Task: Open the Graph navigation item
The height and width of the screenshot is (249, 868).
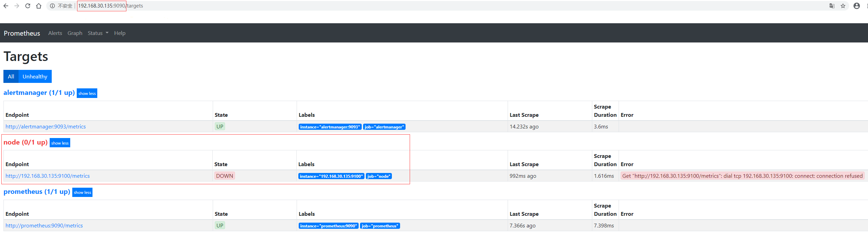Action: point(75,33)
